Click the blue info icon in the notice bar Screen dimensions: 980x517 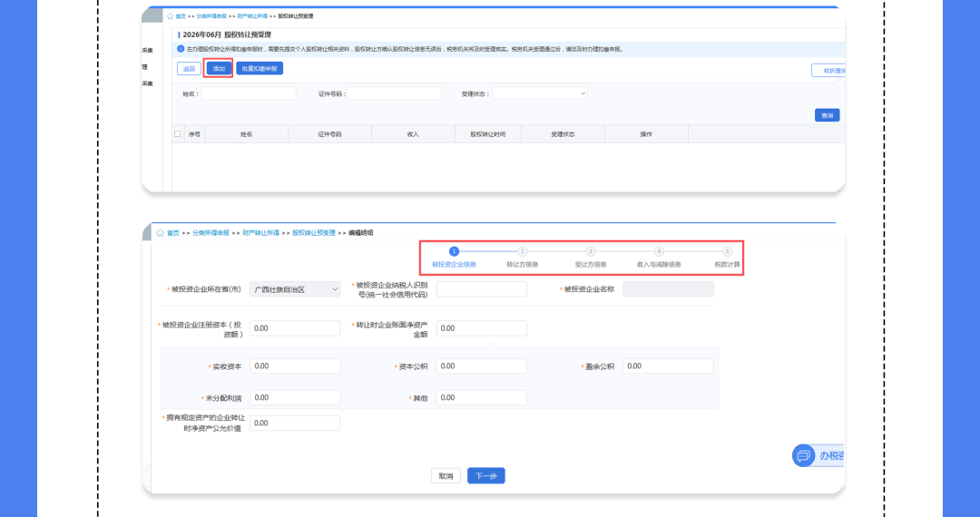point(181,49)
